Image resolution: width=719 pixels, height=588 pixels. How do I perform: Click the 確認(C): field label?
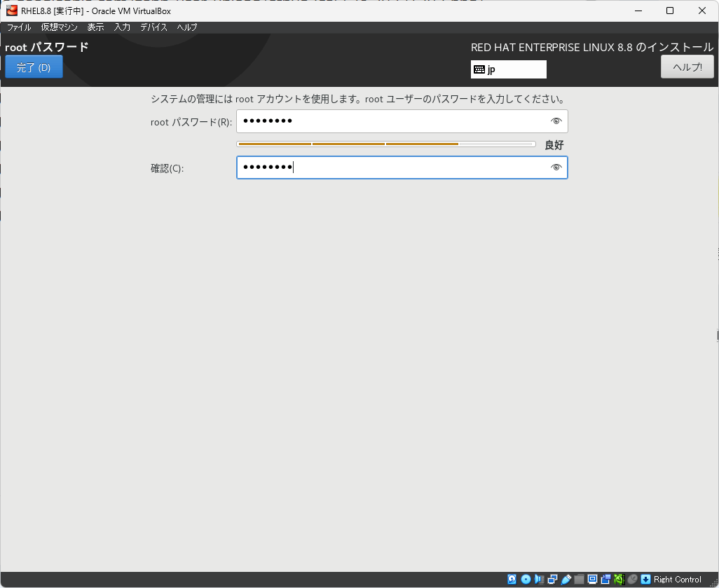tap(167, 168)
